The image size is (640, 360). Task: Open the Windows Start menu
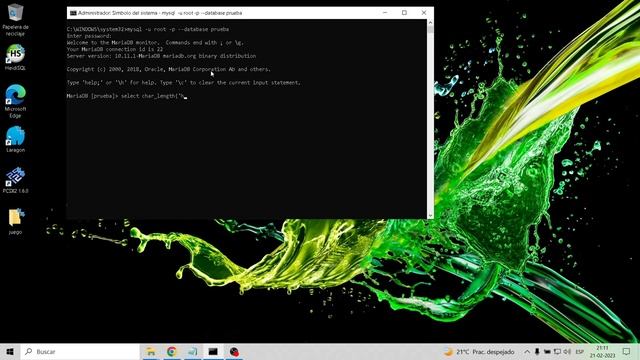click(10, 351)
